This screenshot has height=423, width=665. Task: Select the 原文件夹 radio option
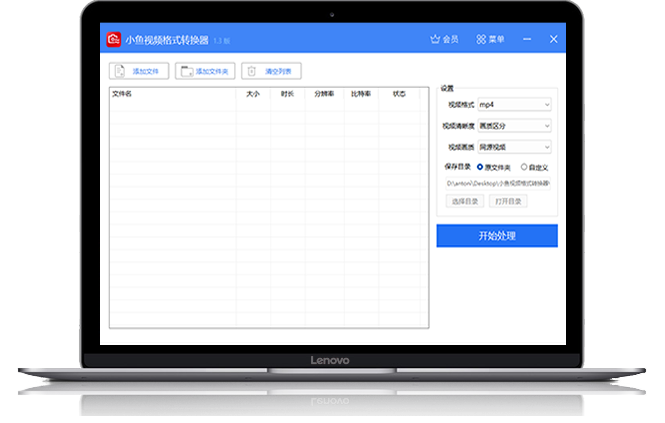pos(481,167)
